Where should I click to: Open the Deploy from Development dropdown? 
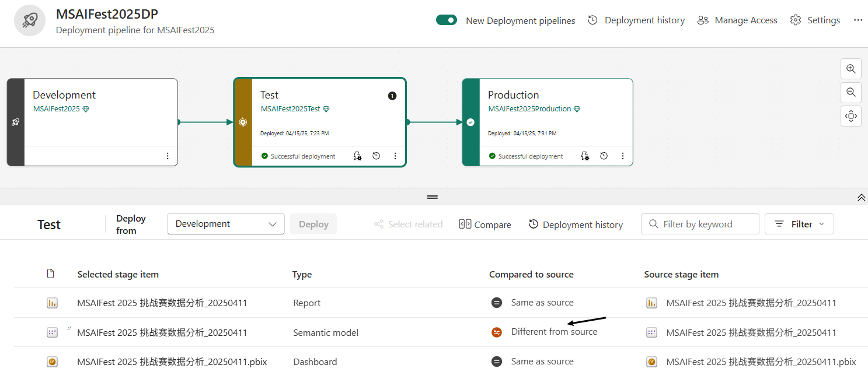pos(226,224)
